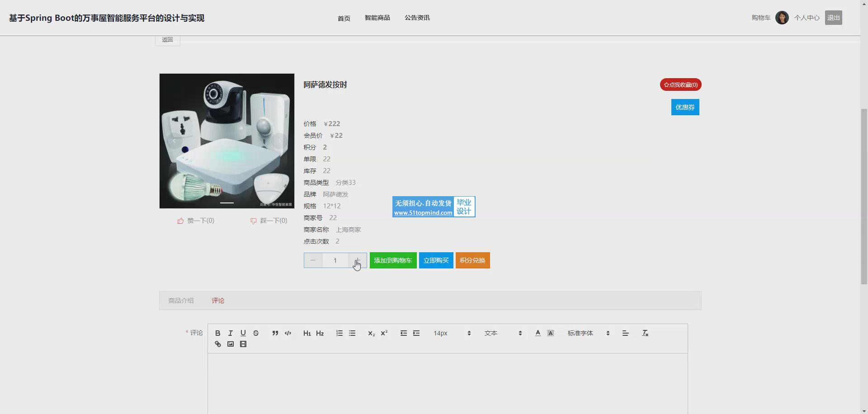Go to 首页 in navigation
868x414 pixels.
point(344,18)
